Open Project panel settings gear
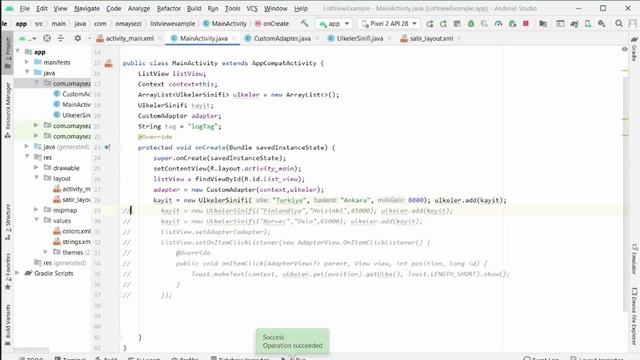This screenshot has width=640, height=360. pos(78,38)
